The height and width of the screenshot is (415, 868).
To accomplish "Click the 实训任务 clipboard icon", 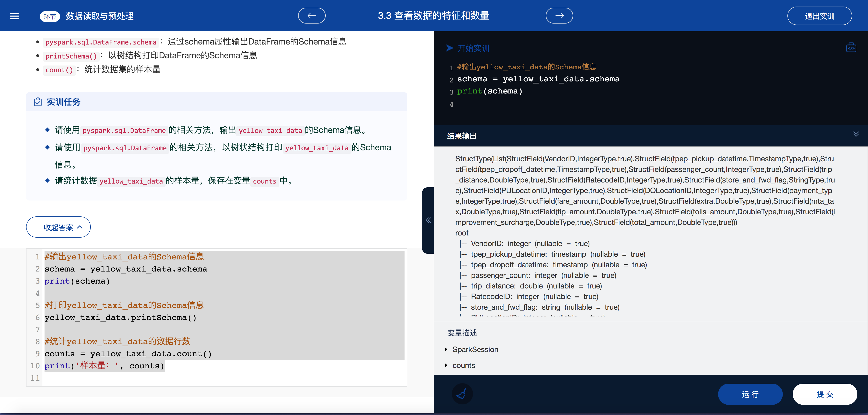I will pyautogui.click(x=38, y=102).
